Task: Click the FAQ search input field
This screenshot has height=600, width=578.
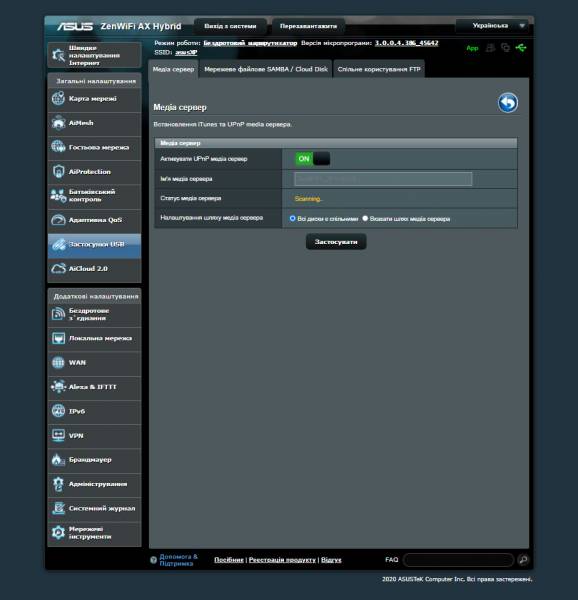Action: [458, 560]
